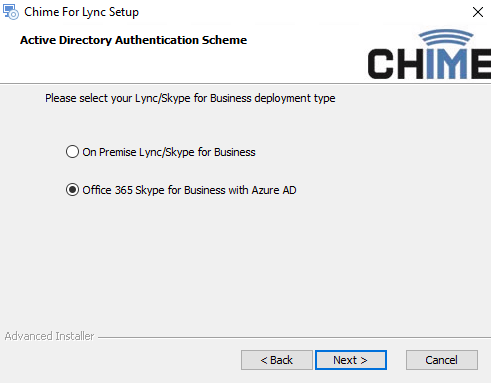The width and height of the screenshot is (491, 383).
Task: Go back with the < Back button
Action: [277, 360]
